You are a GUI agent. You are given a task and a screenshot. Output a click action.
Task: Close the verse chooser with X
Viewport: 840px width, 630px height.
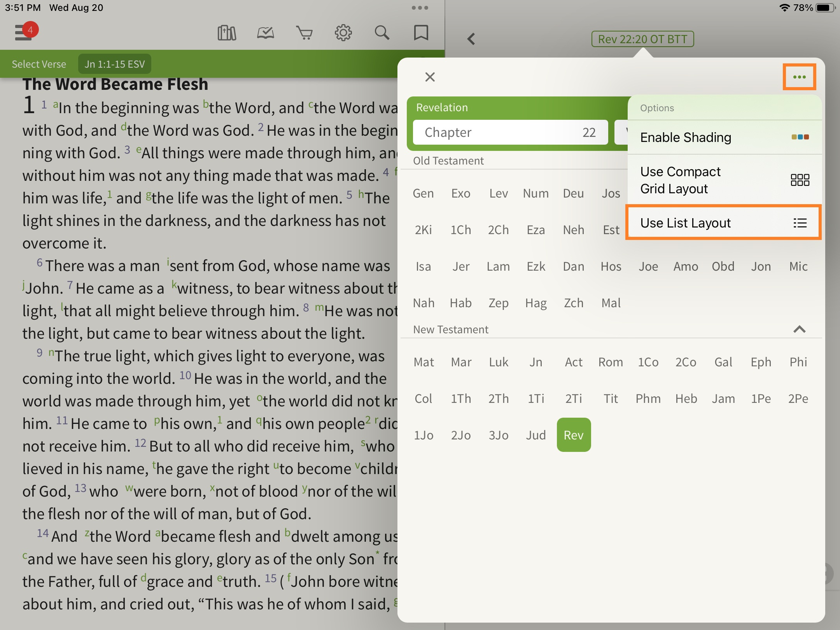click(x=430, y=77)
